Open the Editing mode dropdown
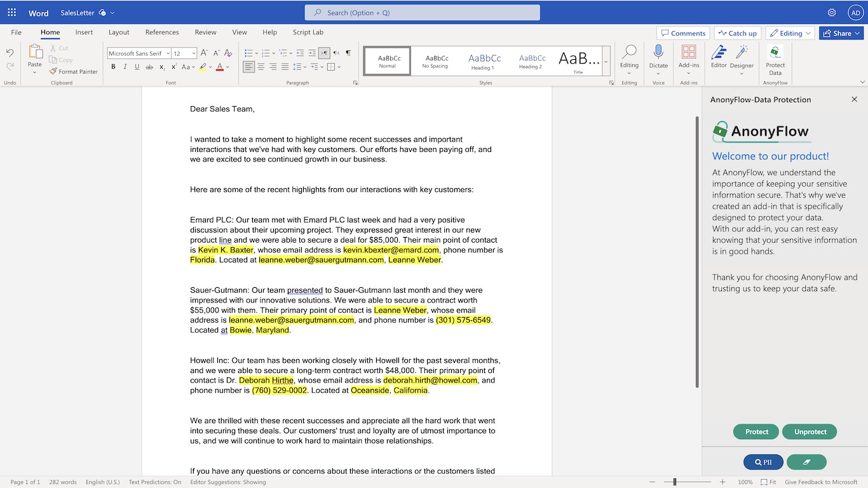 pos(791,33)
